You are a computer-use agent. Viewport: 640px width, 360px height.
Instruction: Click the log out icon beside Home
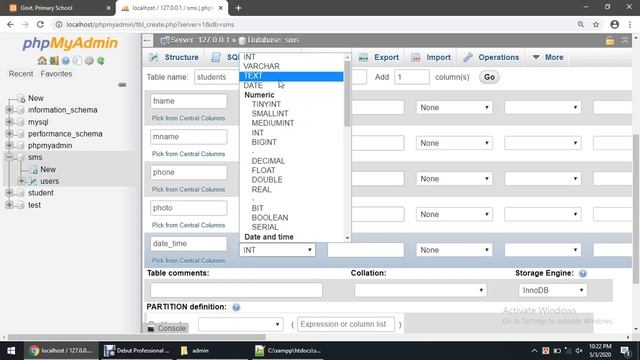54,60
